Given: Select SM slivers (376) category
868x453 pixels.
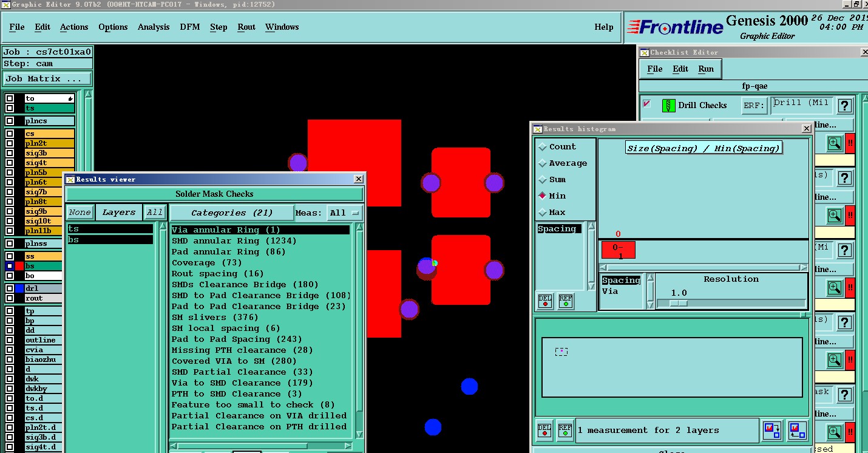Looking at the screenshot, I should tap(215, 318).
